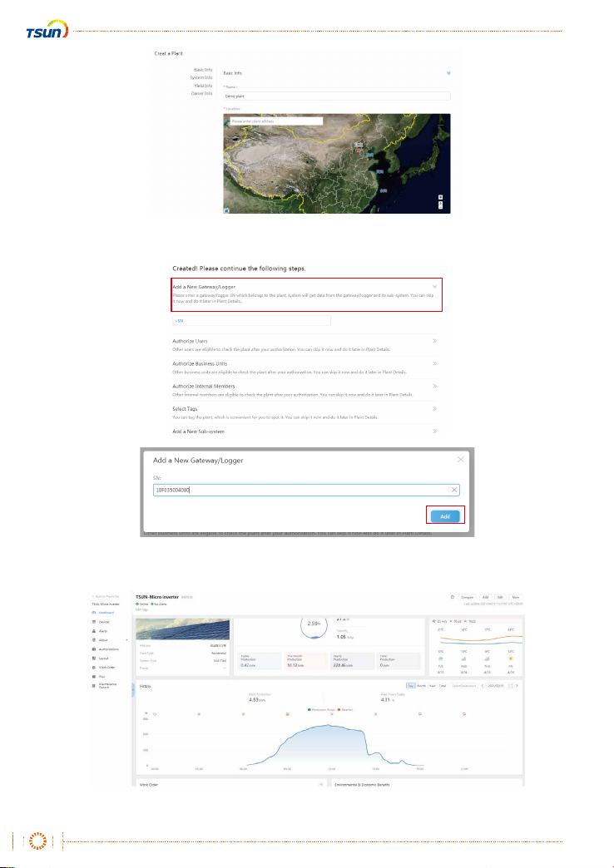The image size is (614, 868).
Task: Click the Devices sidebar icon
Action: tap(94, 622)
